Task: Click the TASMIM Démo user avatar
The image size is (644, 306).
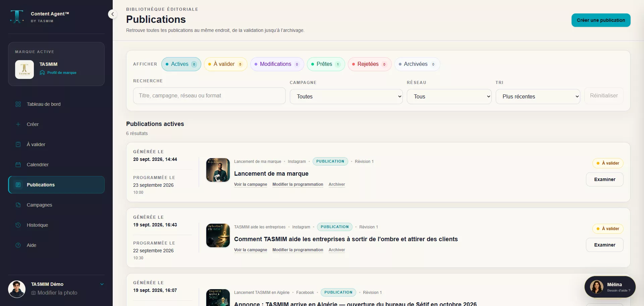Action: tap(17, 289)
